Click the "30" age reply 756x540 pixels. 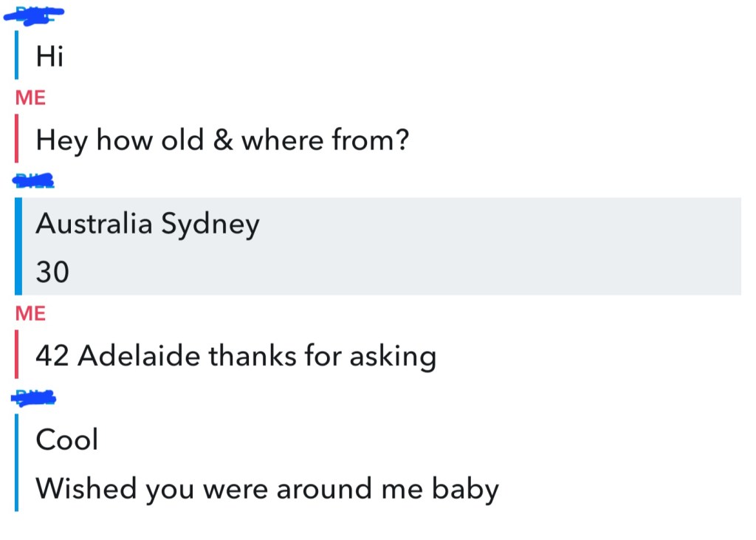coord(52,272)
